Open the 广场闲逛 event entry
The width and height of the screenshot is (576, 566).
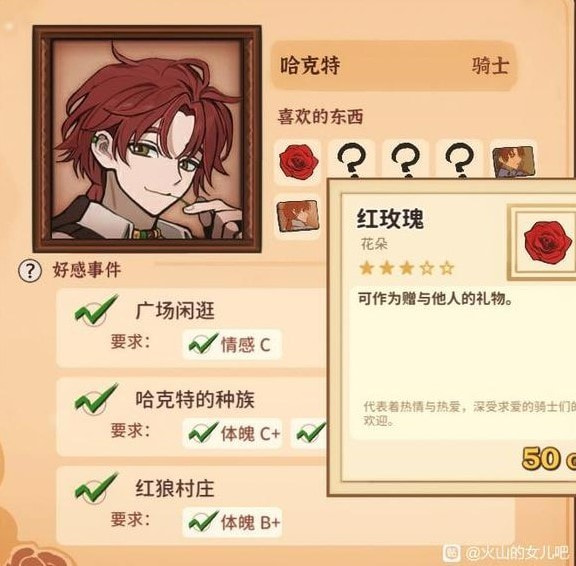[191, 328]
